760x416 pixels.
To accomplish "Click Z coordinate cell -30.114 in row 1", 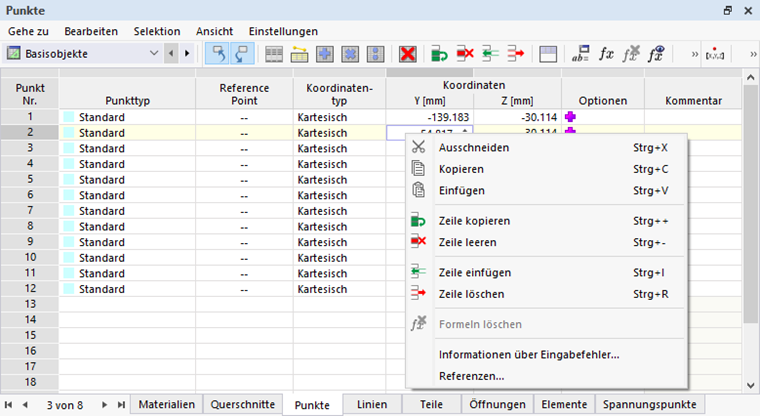I will pos(517,117).
